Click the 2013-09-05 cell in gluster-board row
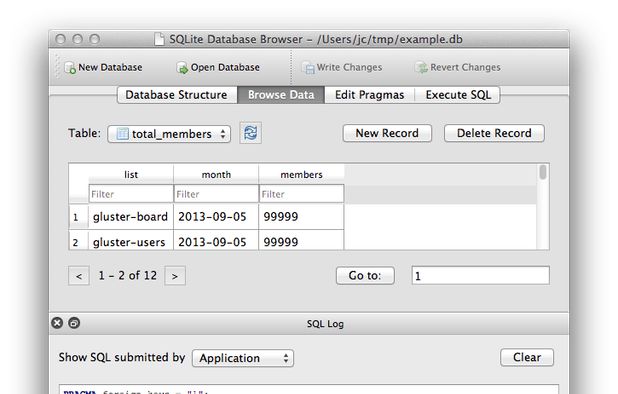Viewport: 618px width, 394px height. [216, 217]
